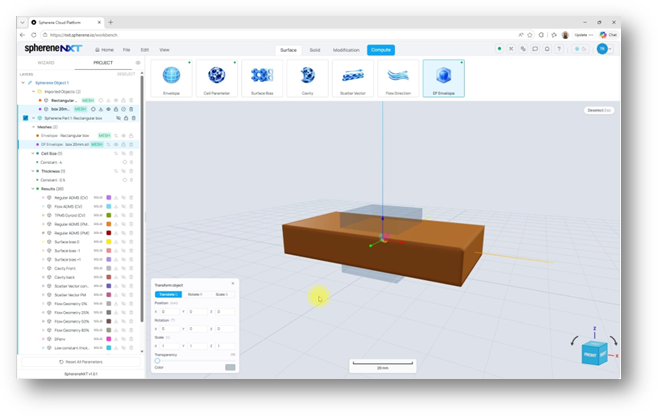
Task: Open the File menu
Action: coord(126,50)
